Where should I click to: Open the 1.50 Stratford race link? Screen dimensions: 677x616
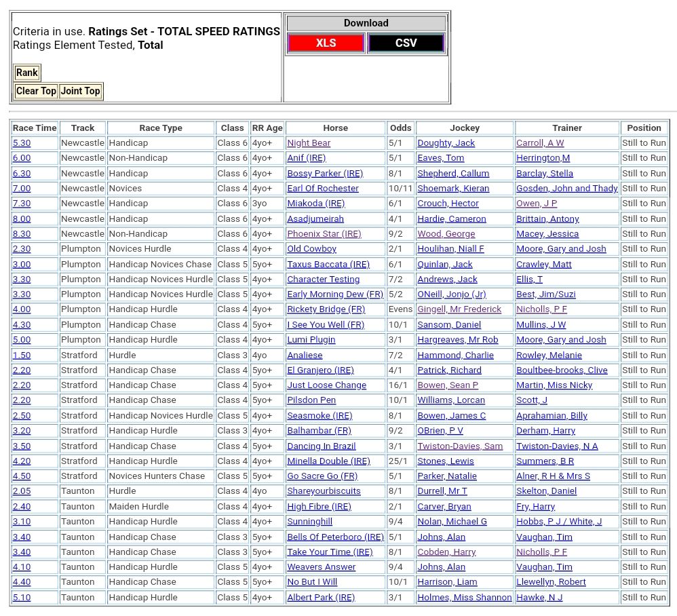22,355
